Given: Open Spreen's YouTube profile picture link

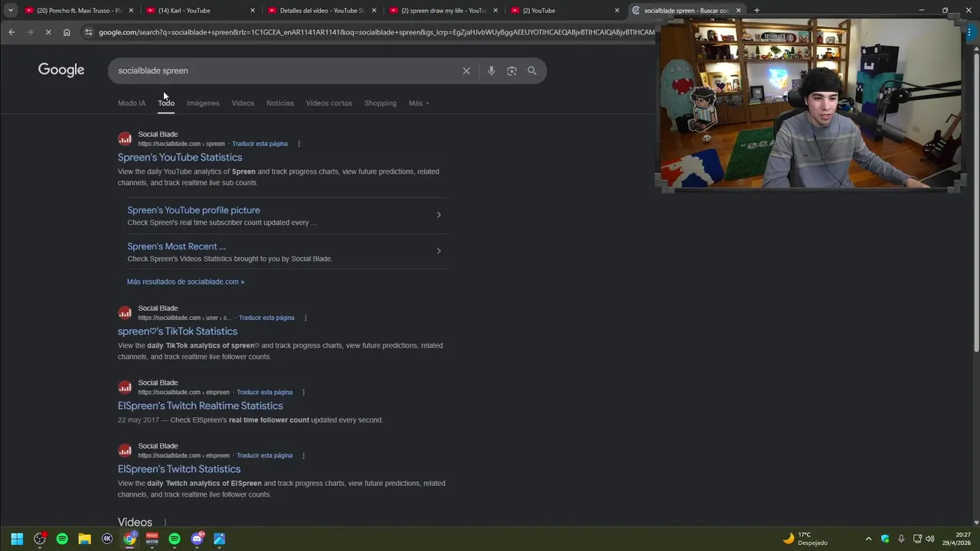Looking at the screenshot, I should [x=194, y=210].
